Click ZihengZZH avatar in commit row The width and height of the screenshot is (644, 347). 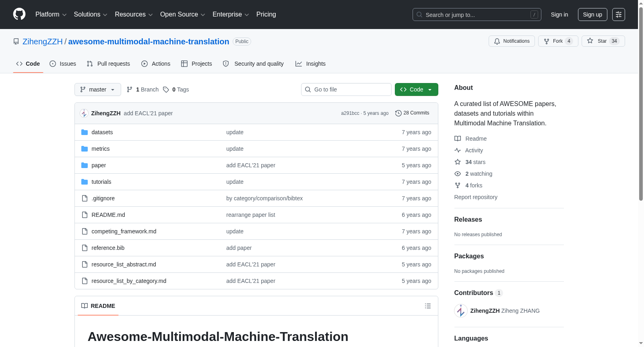coord(84,113)
